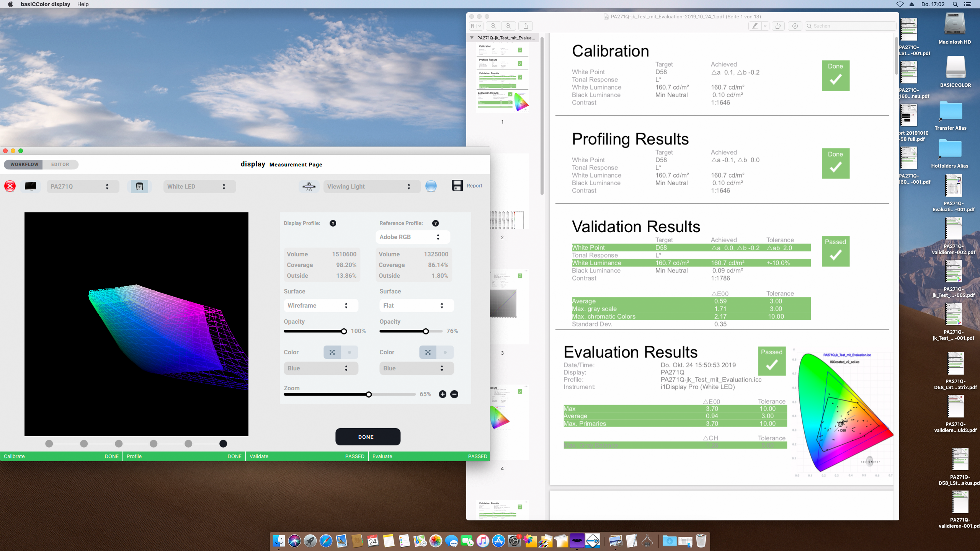Screen dimensions: 980x551
Task: Click the measurement instrument icon
Action: 139,186
